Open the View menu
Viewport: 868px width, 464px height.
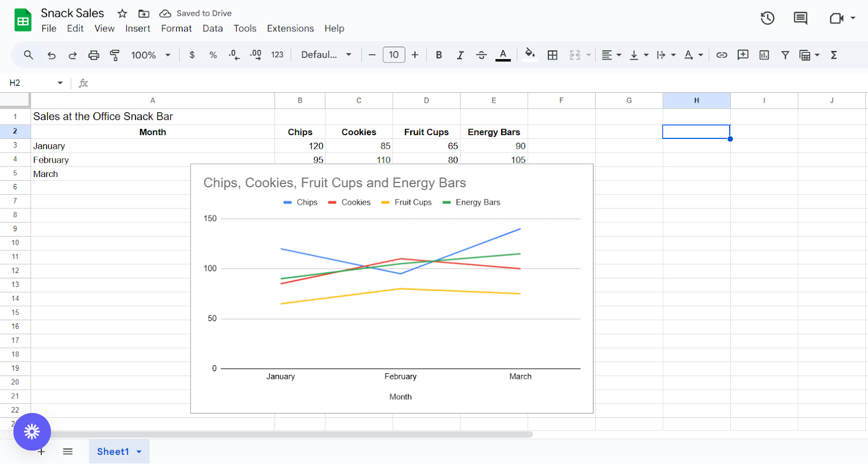coord(105,28)
